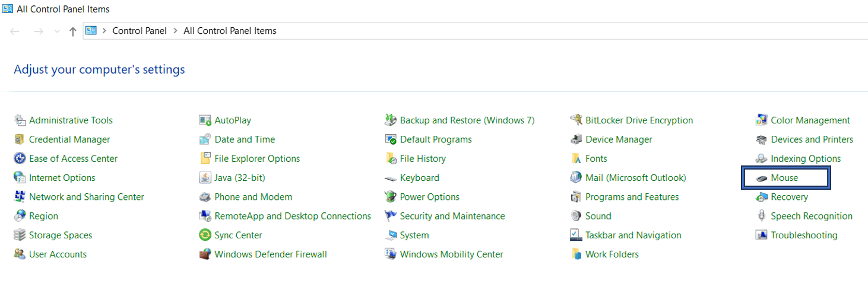Open the recent locations dropdown arrow
The height and width of the screenshot is (306, 868).
point(57,31)
